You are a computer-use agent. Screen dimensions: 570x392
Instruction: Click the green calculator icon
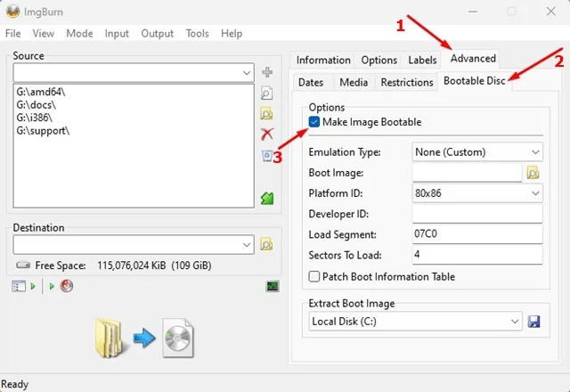point(266,198)
